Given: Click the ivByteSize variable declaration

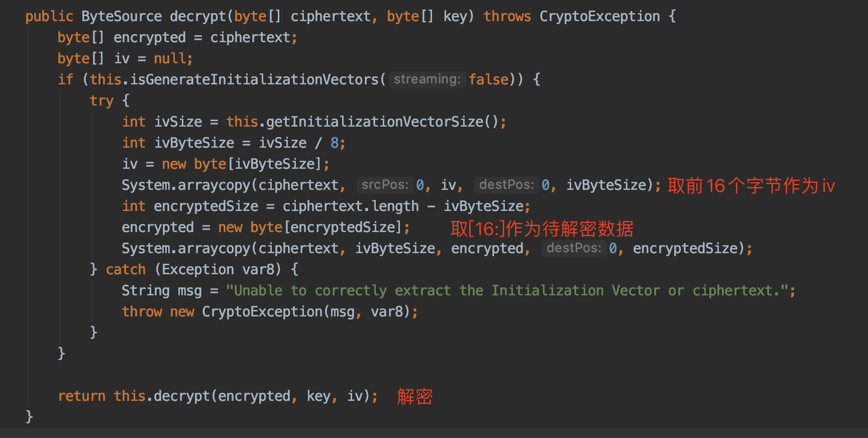Looking at the screenshot, I should [194, 143].
